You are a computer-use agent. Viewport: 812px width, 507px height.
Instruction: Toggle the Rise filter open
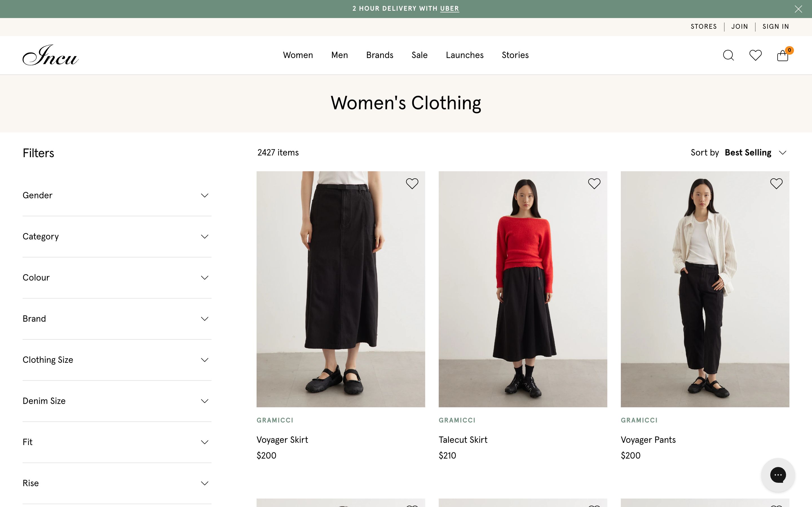pos(116,483)
